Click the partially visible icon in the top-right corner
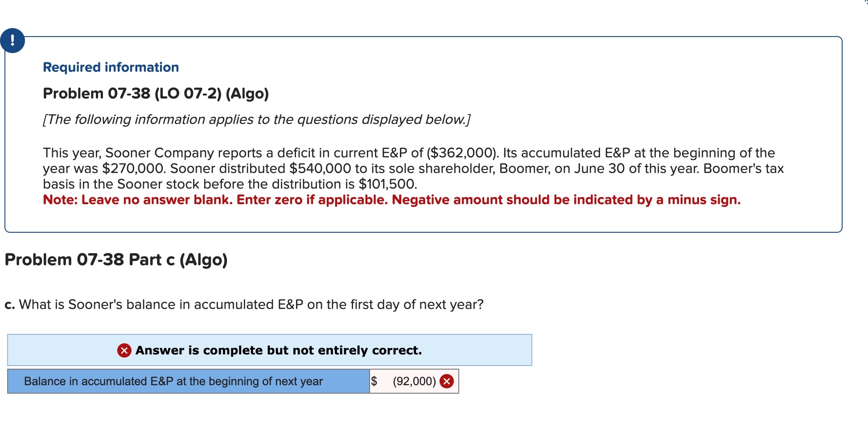Image resolution: width=868 pixels, height=428 pixels. (x=864, y=4)
